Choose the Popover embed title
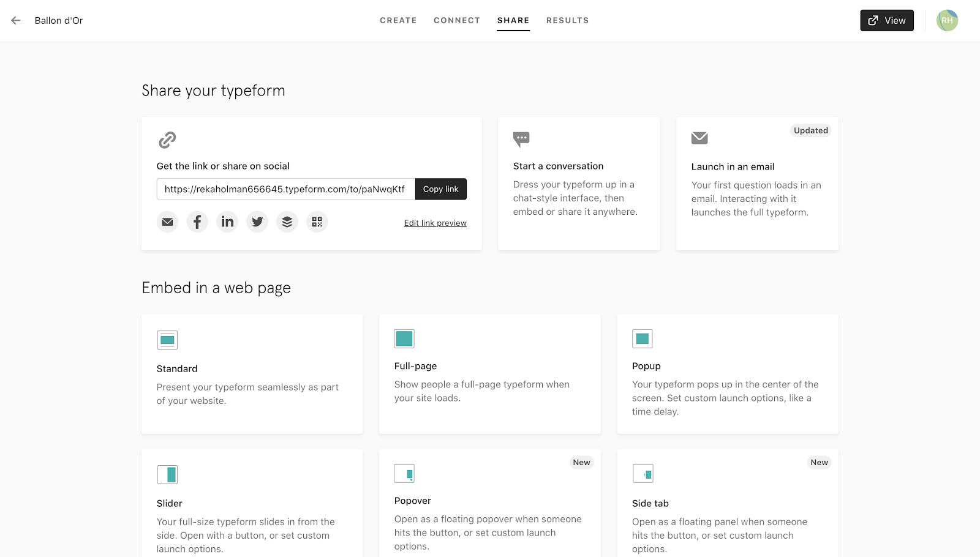This screenshot has height=557, width=980. (413, 501)
